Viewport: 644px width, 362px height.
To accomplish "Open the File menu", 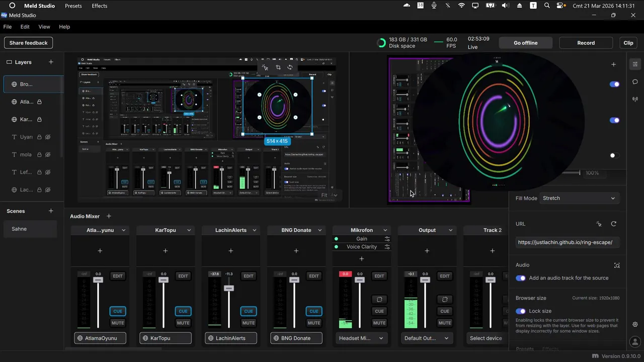I will click(x=8, y=27).
